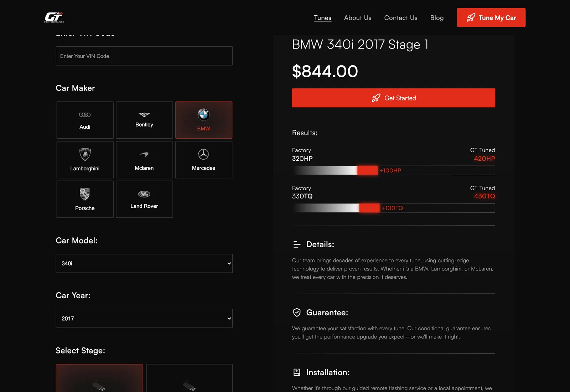Open the Car Model 340i dropdown
The width and height of the screenshot is (570, 392).
pos(144,263)
